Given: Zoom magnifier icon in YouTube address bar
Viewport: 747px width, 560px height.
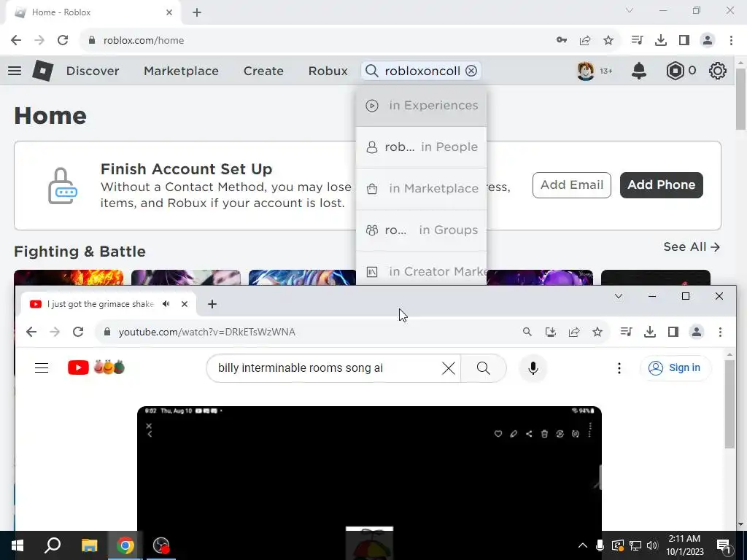Looking at the screenshot, I should (527, 332).
